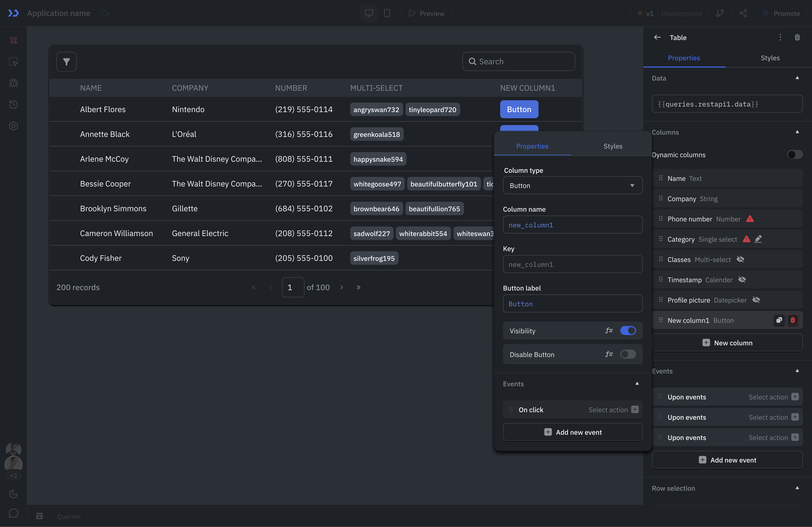Delete the New column1 column via trash icon
This screenshot has height=527, width=812.
pyautogui.click(x=793, y=320)
